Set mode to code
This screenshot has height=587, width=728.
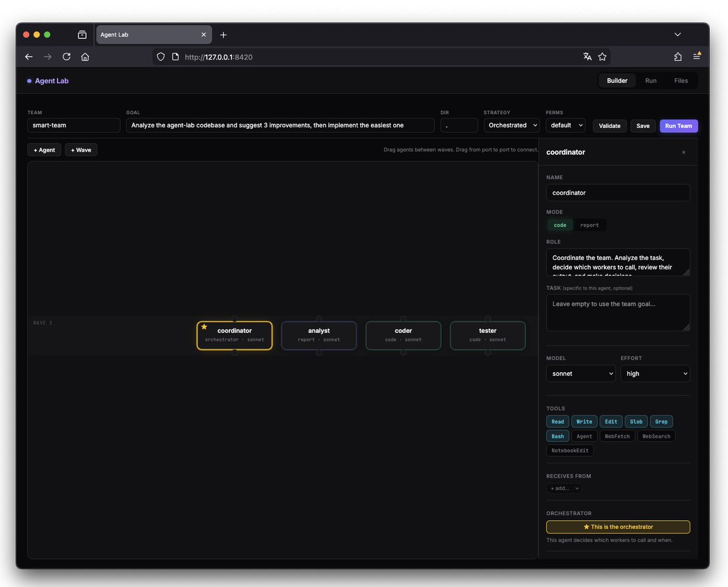point(560,225)
